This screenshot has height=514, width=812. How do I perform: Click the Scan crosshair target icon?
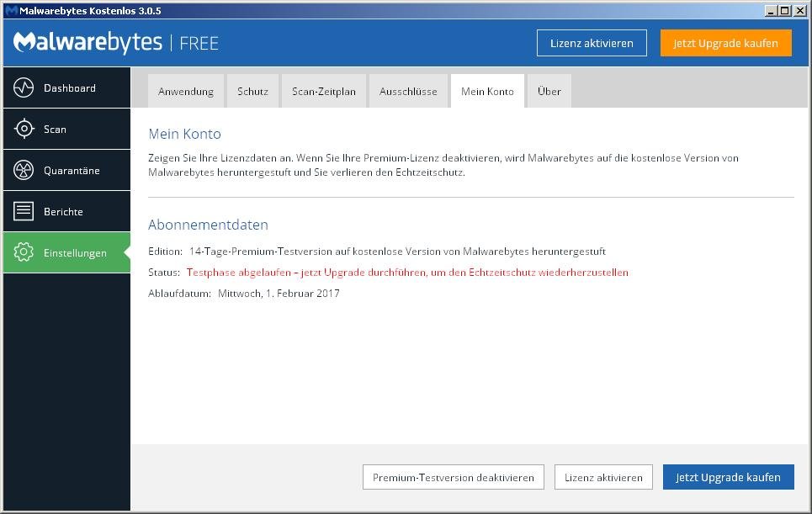(24, 129)
